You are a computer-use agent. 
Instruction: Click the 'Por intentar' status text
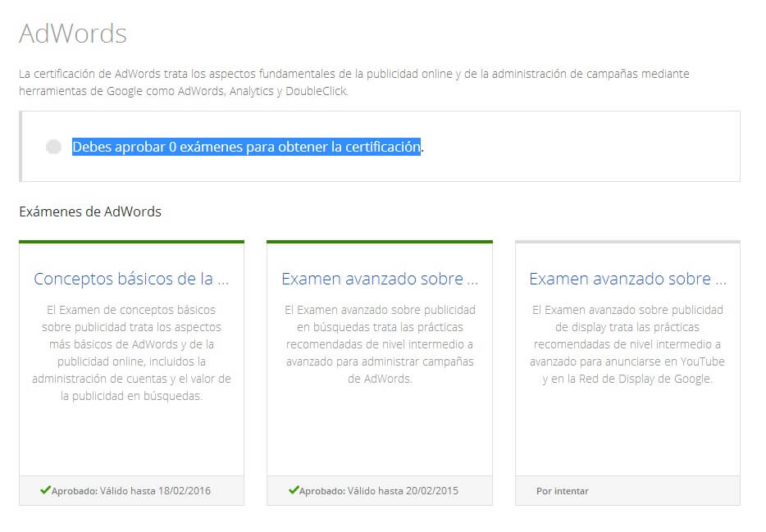pyautogui.click(x=563, y=491)
